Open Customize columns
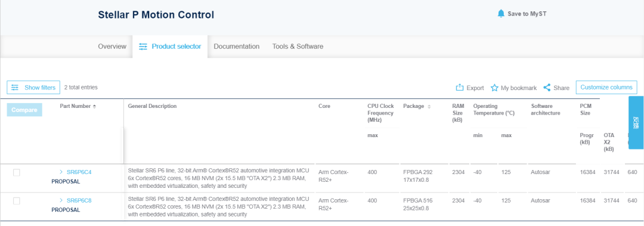Image resolution: width=644 pixels, height=226 pixels. pos(606,87)
